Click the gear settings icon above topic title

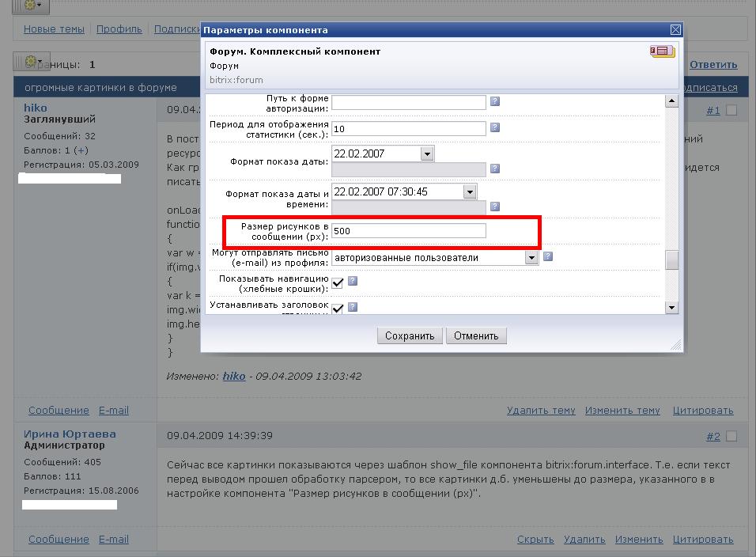32,61
